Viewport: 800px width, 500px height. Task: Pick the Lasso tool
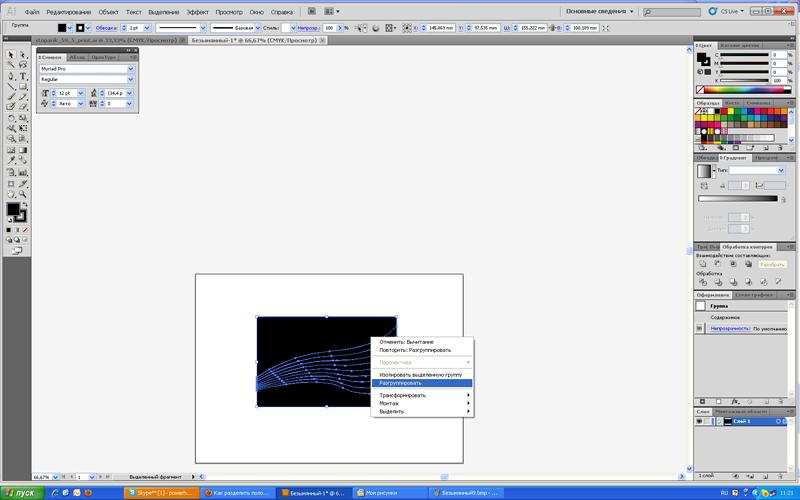22,65
